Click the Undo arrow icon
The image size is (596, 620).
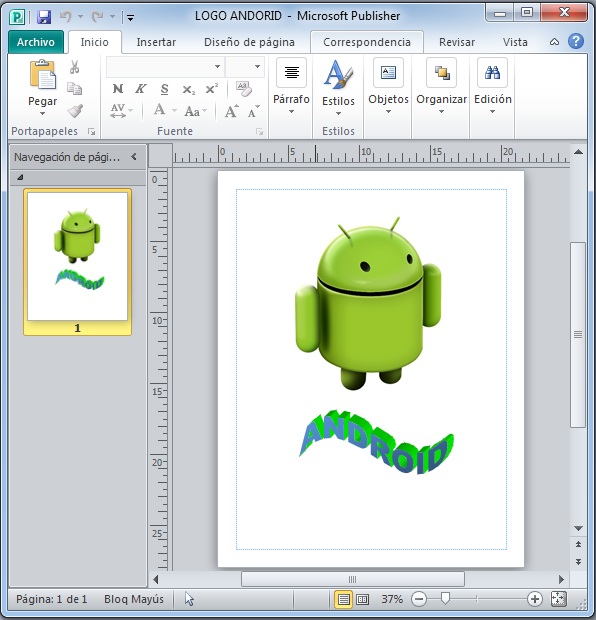point(65,17)
